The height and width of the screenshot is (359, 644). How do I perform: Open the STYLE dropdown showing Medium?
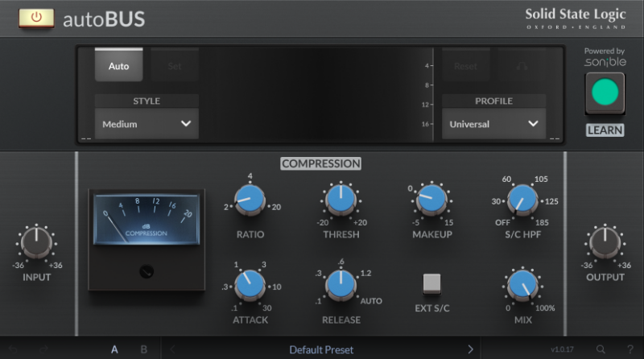click(147, 124)
